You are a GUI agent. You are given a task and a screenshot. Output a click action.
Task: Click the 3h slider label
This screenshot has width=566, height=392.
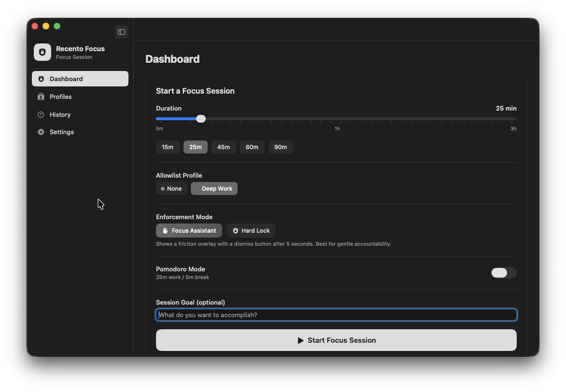[x=513, y=128]
